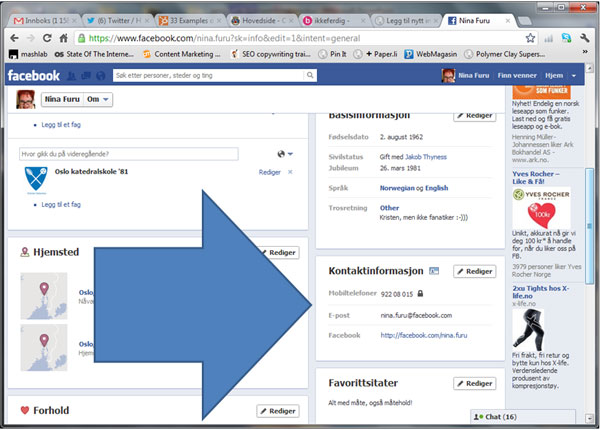Open the State Of The Internet bookmark

coord(94,54)
